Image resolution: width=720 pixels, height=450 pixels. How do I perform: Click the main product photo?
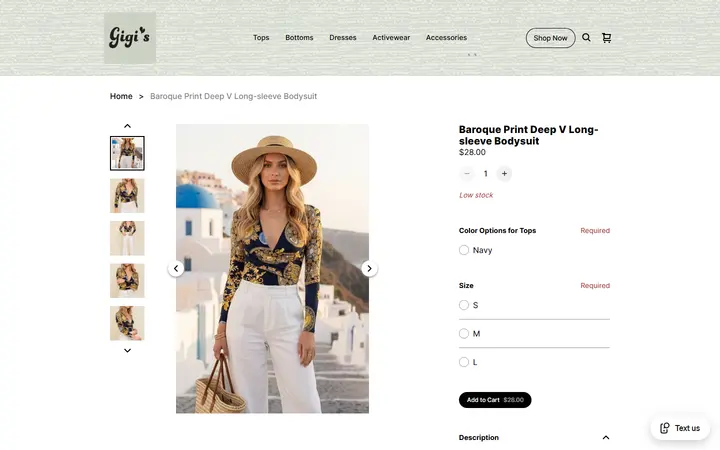coord(272,269)
